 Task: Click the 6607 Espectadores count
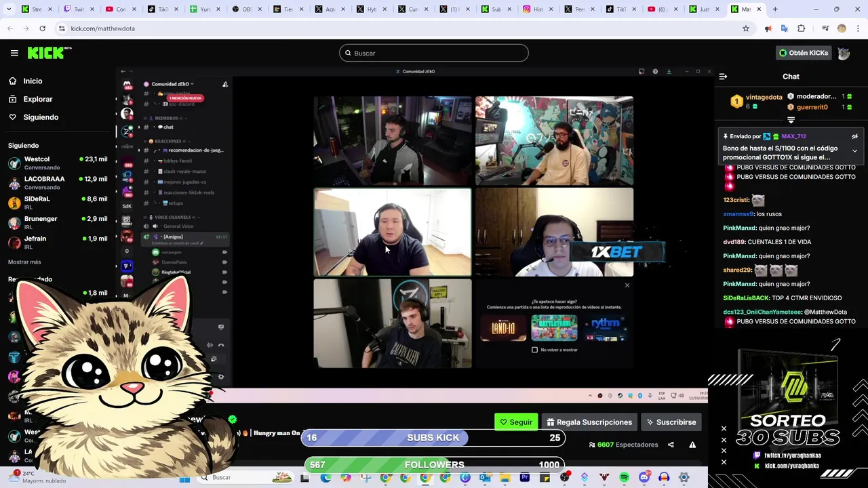623,445
